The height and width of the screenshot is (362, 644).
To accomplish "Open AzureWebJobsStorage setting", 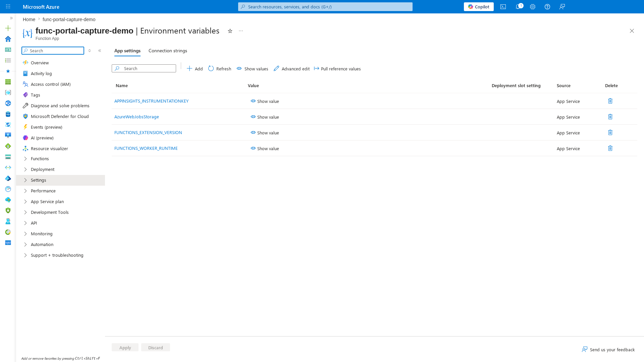I will click(137, 117).
